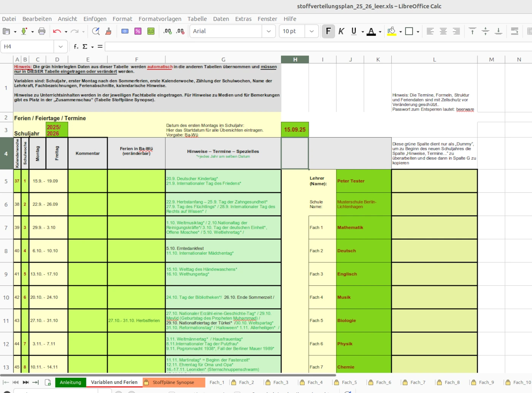This screenshot has height=393, width=532.
Task: Go to the Anleitung sheet tab
Action: click(70, 382)
